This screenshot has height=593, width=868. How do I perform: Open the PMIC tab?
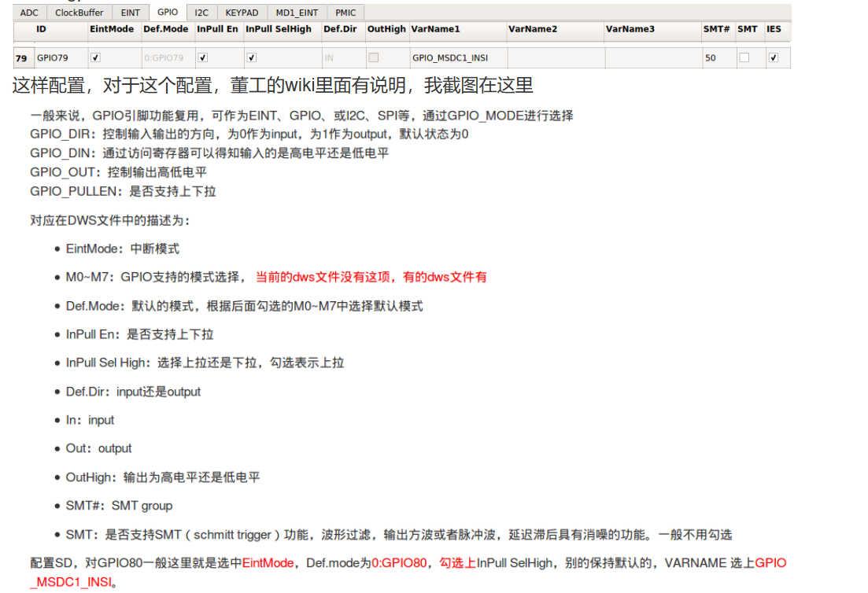click(x=345, y=12)
